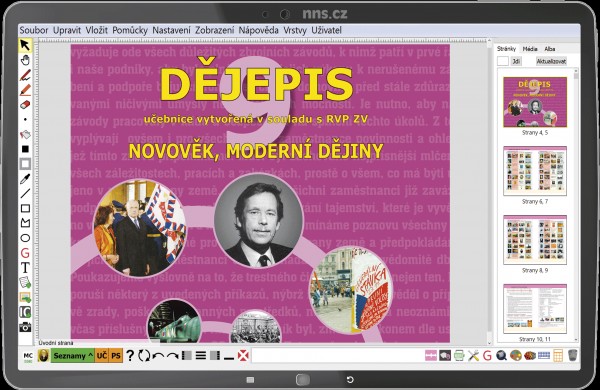Screen dimensions: 600x390
Task: Click the wrench and screwdriver tools icon
Action: click(473, 356)
